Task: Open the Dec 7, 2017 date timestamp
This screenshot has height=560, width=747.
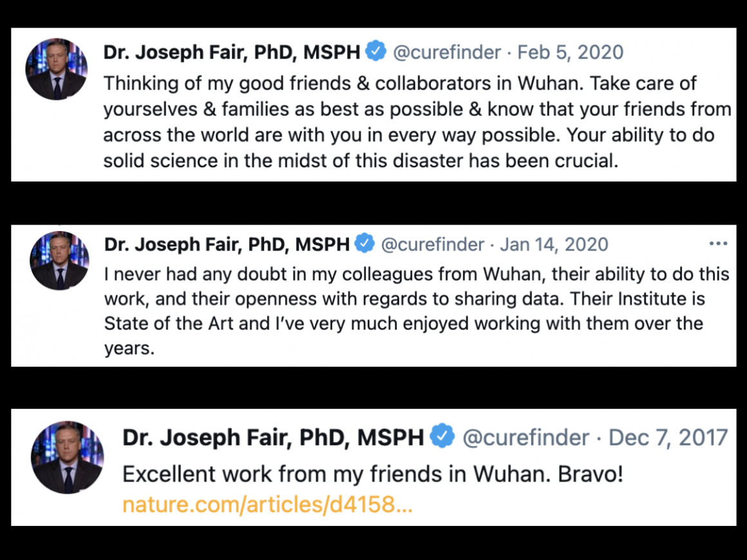Action: pyautogui.click(x=668, y=438)
